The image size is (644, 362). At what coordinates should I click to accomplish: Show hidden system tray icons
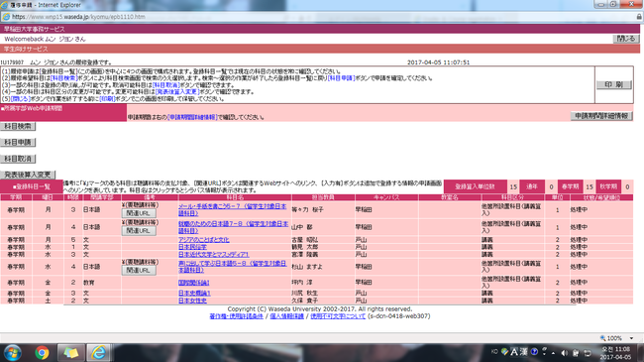click(x=553, y=353)
